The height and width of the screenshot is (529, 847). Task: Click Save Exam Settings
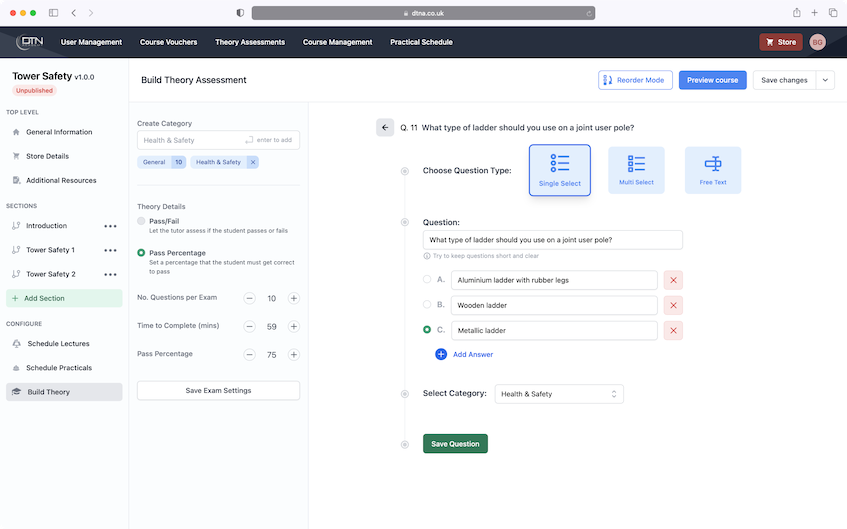pos(218,391)
